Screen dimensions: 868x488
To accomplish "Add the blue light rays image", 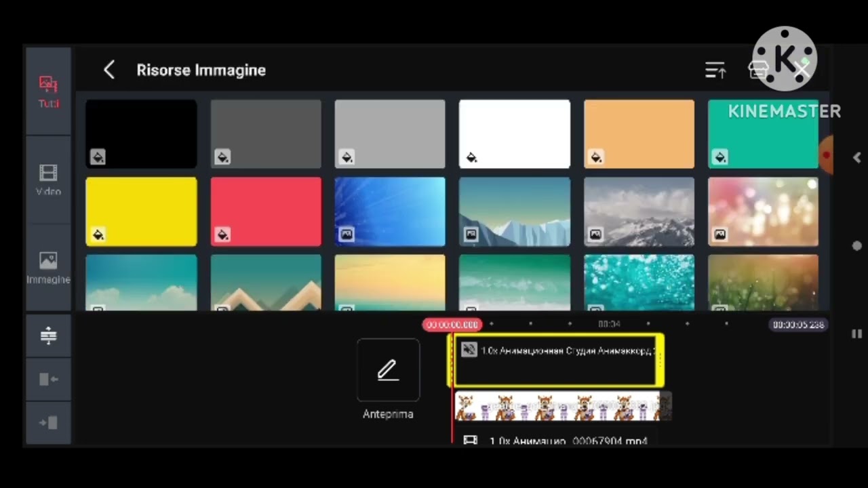I will pyautogui.click(x=390, y=211).
